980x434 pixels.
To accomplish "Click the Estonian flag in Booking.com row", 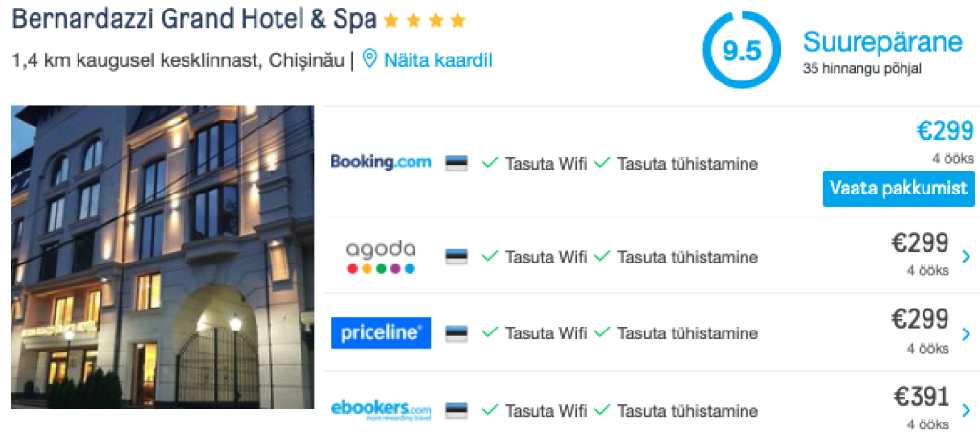I will [457, 164].
